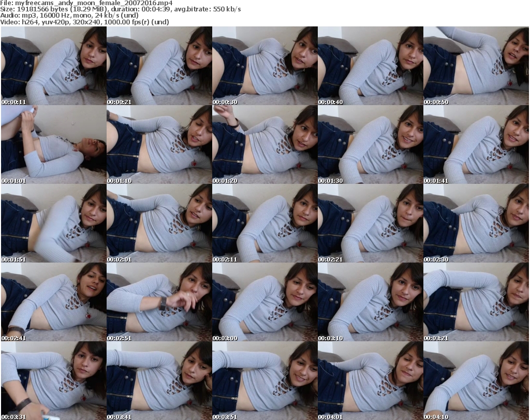The width and height of the screenshot is (530, 420).
Task: Select the thumbnail frame at 00:00:40
Action: point(371,66)
